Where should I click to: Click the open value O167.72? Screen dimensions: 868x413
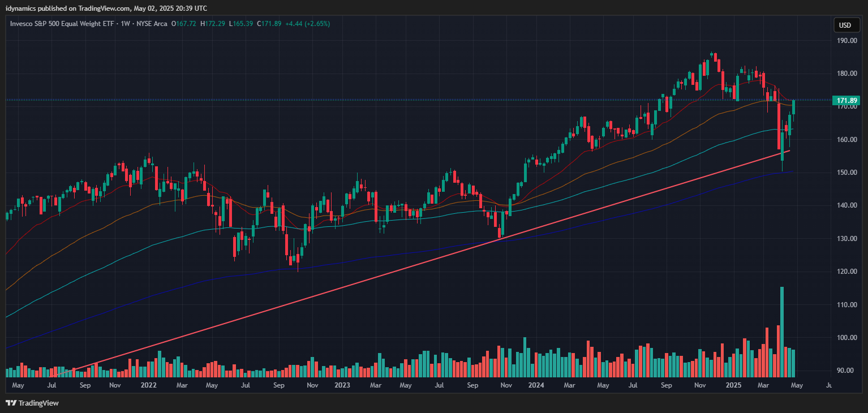[x=183, y=24]
